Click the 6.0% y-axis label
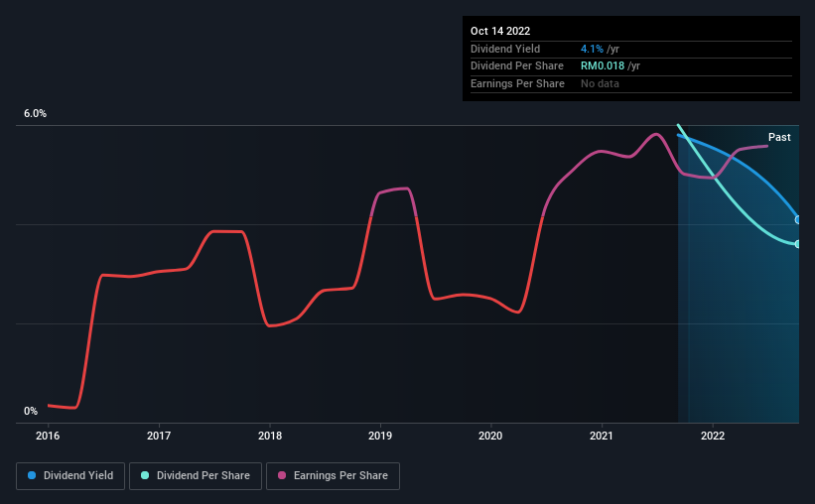The height and width of the screenshot is (504, 815). [x=35, y=114]
